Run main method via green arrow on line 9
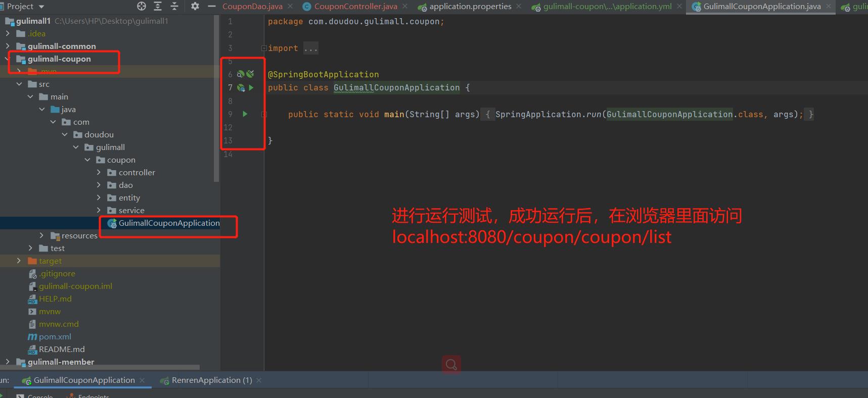This screenshot has width=868, height=398. 245,114
